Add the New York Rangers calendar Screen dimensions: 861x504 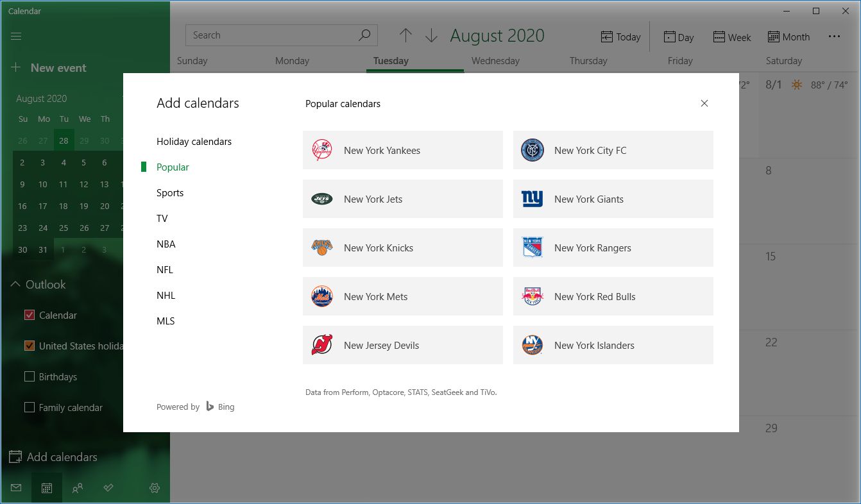[613, 248]
